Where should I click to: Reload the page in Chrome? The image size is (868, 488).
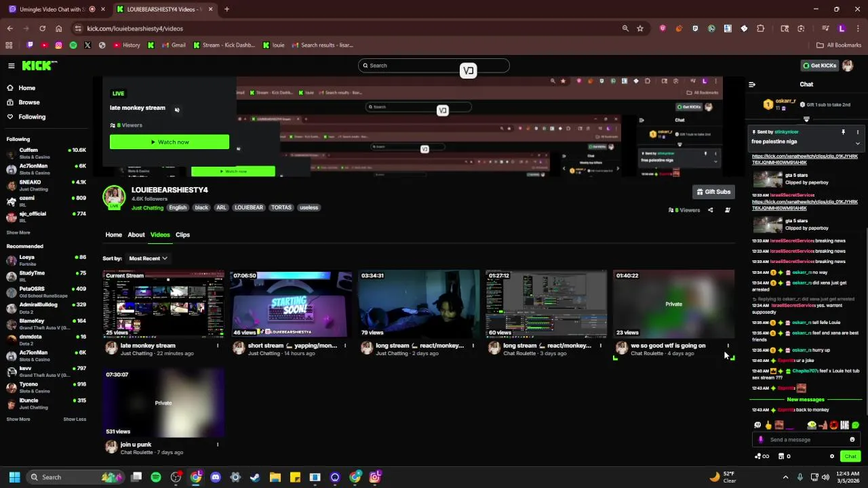pos(42,28)
